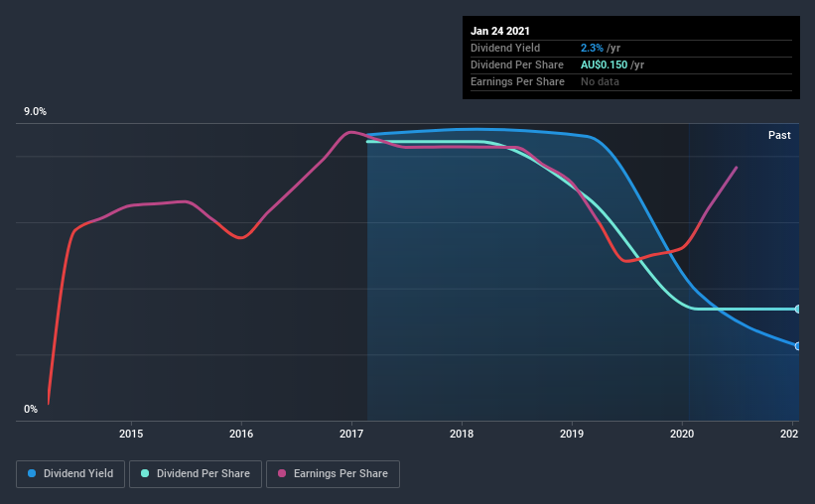This screenshot has width=815, height=504.
Task: Click the pink Earnings Per Share legend dot
Action: pyautogui.click(x=282, y=473)
